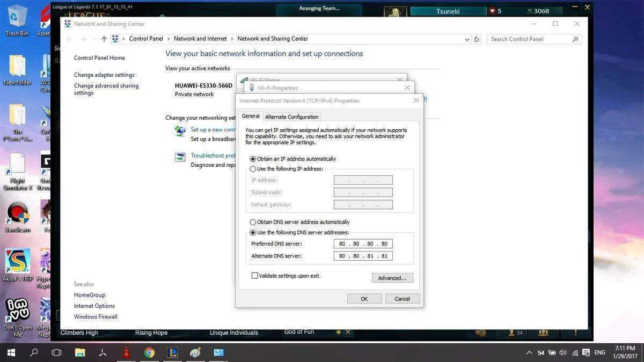The image size is (644, 362).
Task: Open the Unique Individuals chat tab
Action: pos(233,333)
